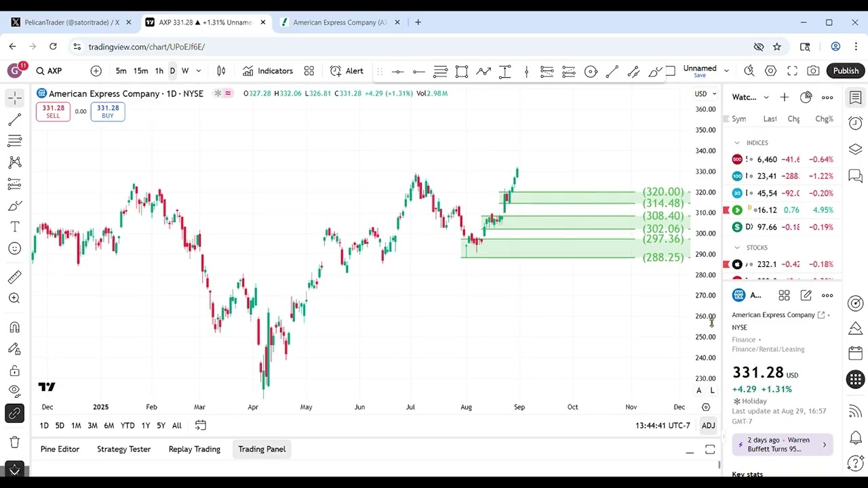Screen dimensions: 868x488
Task: Remove drawings with trash icon
Action: pos(14,442)
